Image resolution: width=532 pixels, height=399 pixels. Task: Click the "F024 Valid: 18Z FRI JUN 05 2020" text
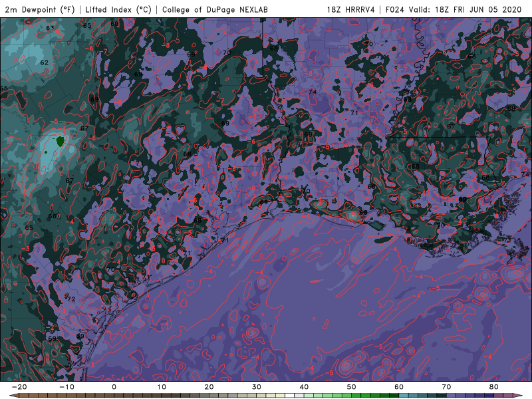point(454,9)
